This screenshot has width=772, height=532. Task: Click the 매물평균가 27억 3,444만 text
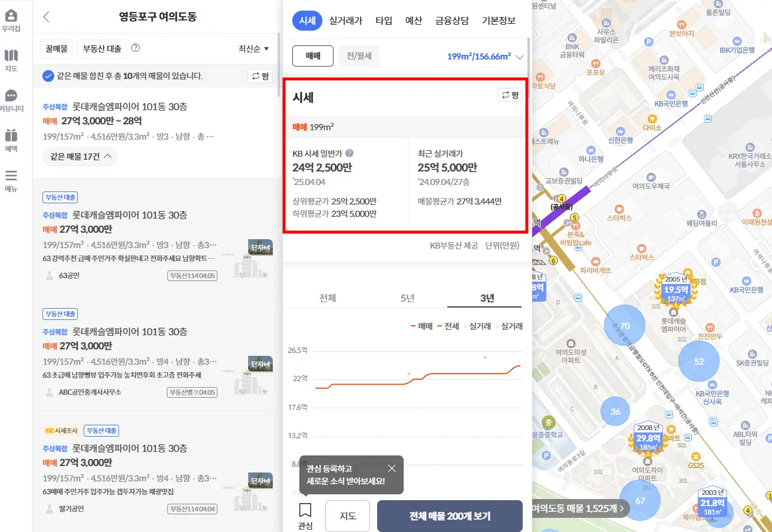click(x=460, y=201)
